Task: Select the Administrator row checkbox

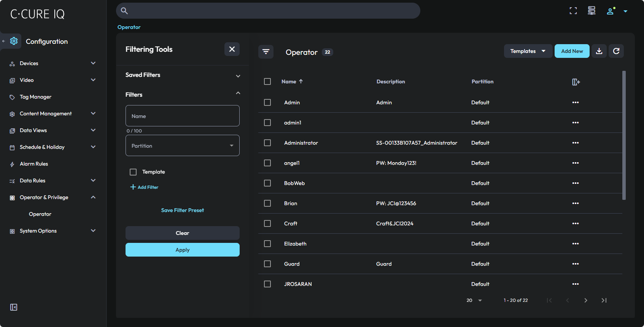Action: click(267, 143)
